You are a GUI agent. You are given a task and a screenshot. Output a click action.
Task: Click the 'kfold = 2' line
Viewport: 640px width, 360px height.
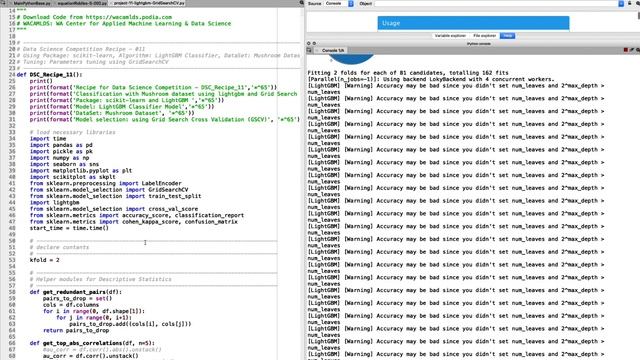point(44,260)
